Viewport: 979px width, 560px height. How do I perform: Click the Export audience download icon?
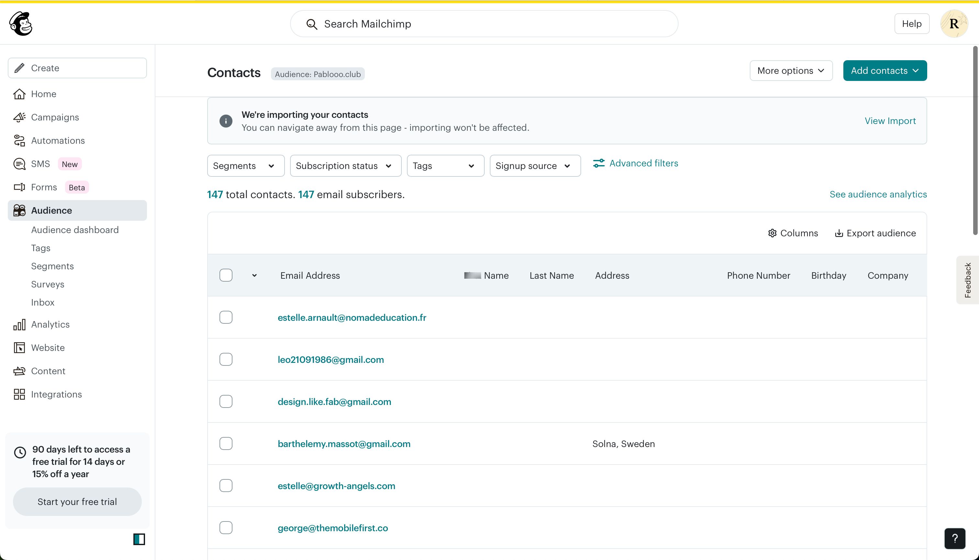click(839, 233)
